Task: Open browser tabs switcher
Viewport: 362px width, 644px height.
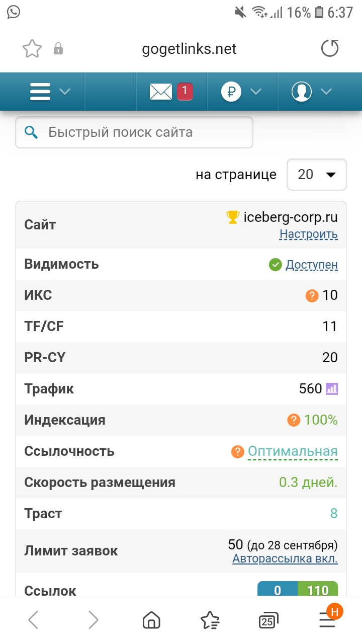Action: (269, 620)
